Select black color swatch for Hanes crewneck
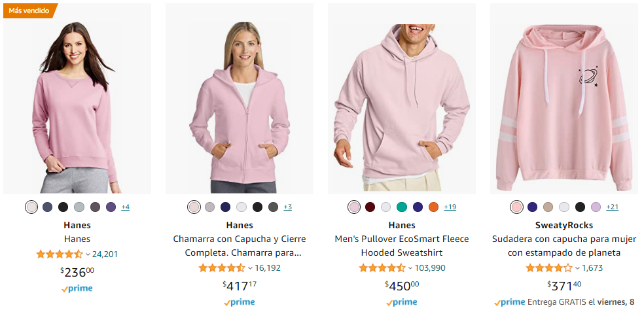This screenshot has width=644, height=310. (x=63, y=207)
